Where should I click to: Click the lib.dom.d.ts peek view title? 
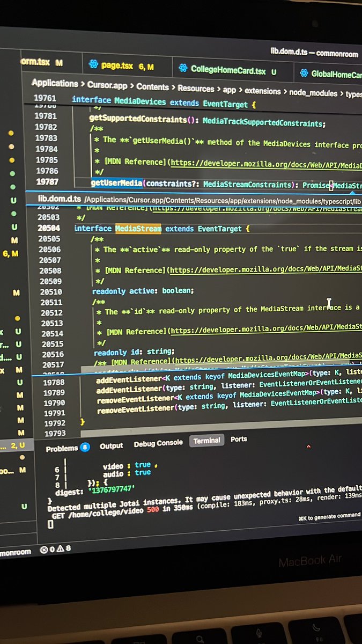pos(59,199)
